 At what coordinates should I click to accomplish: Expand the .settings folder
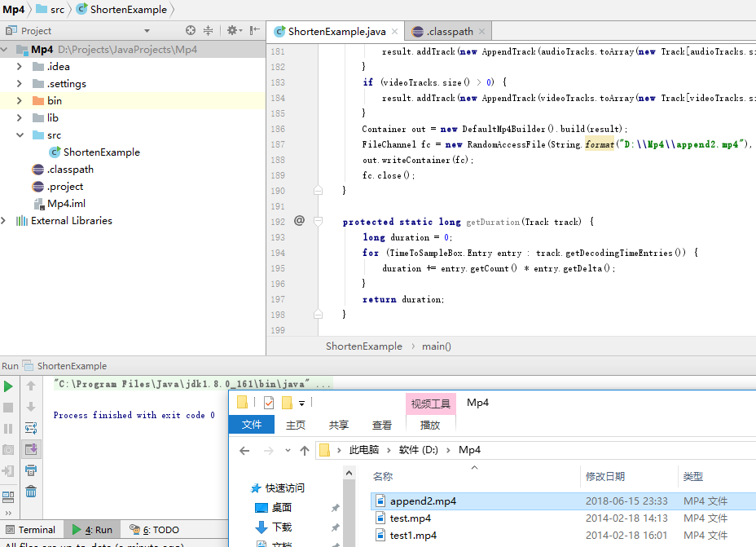20,83
